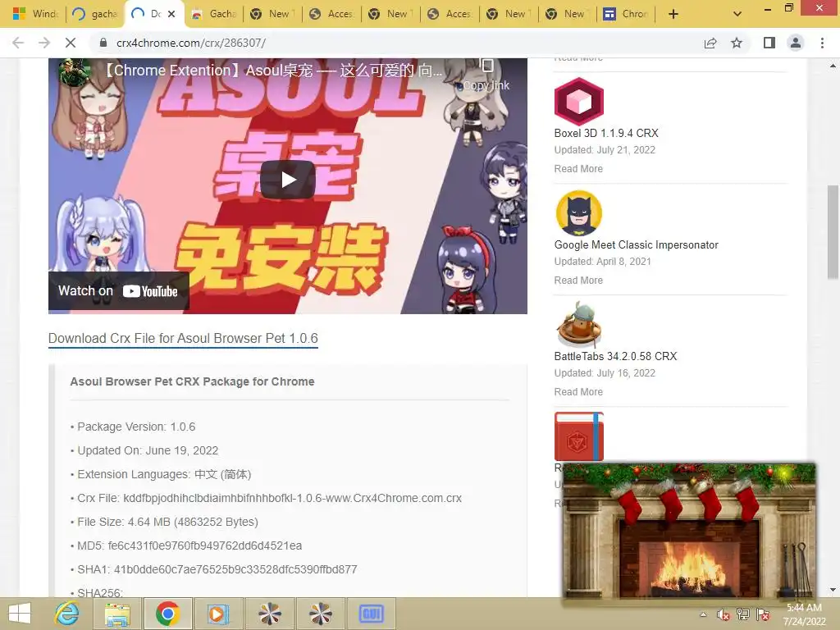Viewport: 840px width, 630px height.
Task: Open media player taskbar icon
Action: pyautogui.click(x=217, y=614)
